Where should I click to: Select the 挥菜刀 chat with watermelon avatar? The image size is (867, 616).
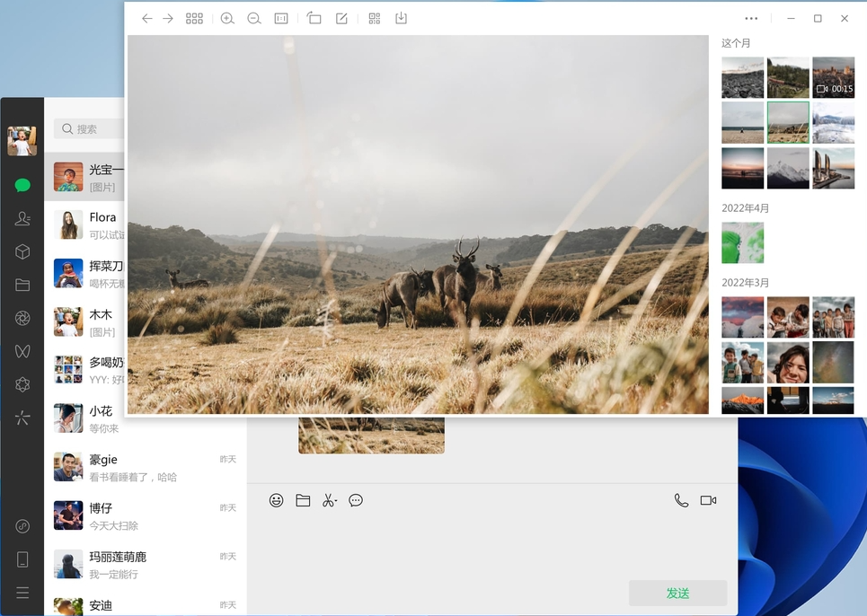(84, 274)
